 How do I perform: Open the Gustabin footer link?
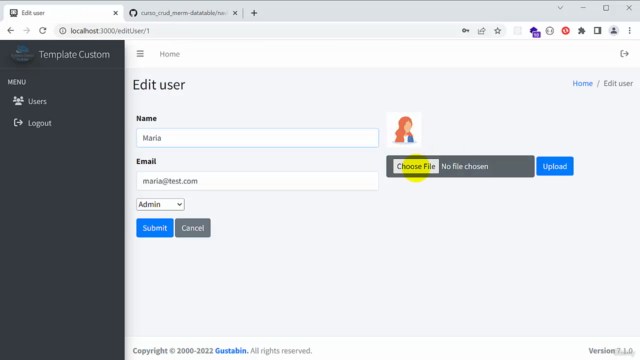(x=231, y=351)
